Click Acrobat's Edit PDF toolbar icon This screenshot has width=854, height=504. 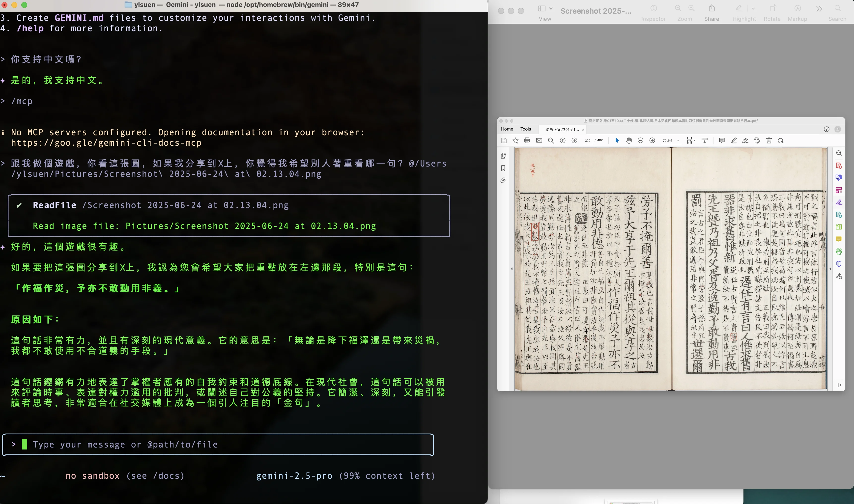coord(757,140)
